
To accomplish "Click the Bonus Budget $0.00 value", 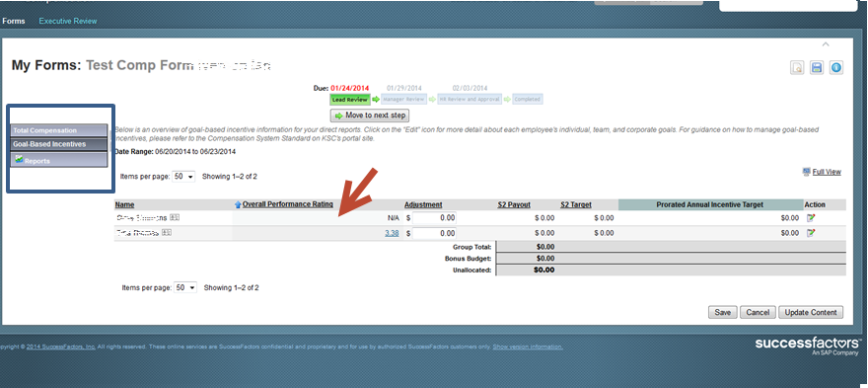I will coord(545,259).
